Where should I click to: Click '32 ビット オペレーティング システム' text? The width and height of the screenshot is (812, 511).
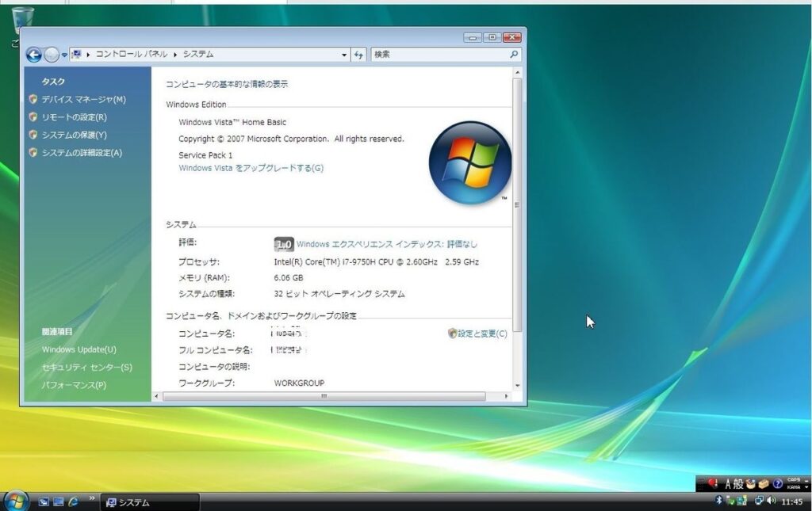click(x=339, y=294)
